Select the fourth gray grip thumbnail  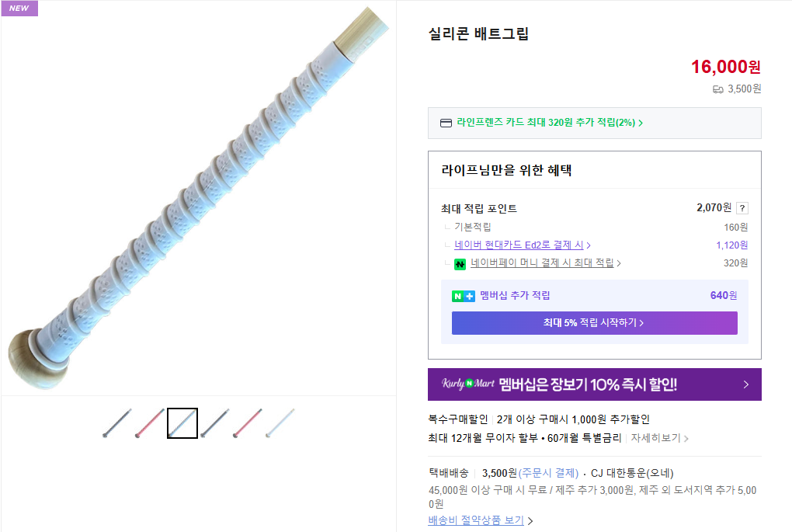215,423
